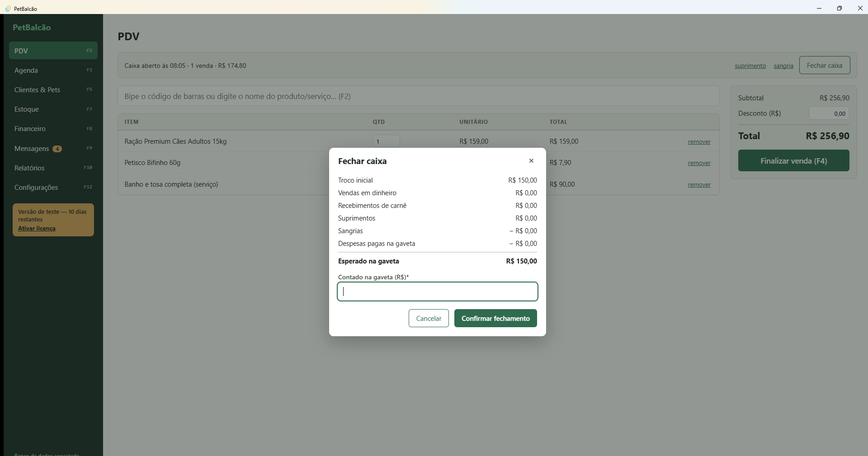
Task: Click the PetBalcão app icon in title bar
Action: coord(8,9)
